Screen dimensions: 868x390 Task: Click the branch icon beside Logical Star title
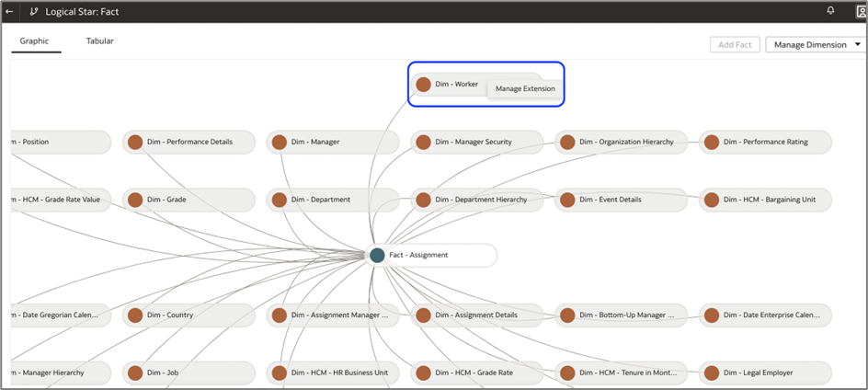pyautogui.click(x=34, y=11)
